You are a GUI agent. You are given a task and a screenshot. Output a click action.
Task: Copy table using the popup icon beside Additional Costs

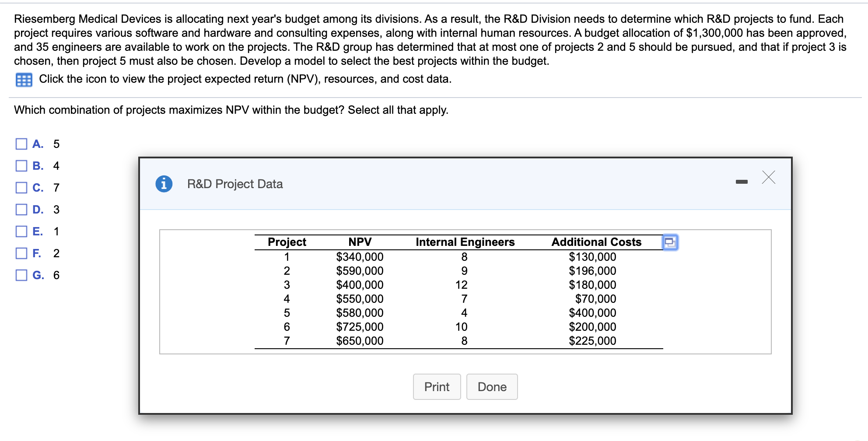pyautogui.click(x=670, y=242)
